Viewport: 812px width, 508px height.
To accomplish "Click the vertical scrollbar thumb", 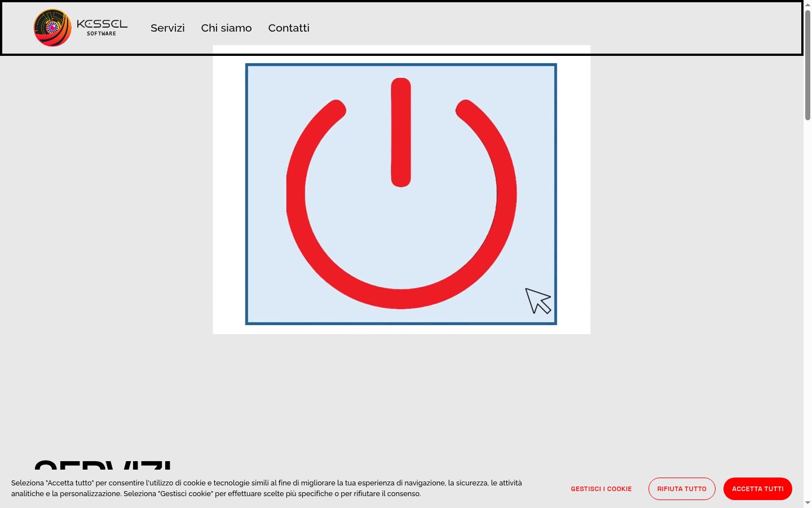I will pos(807,65).
